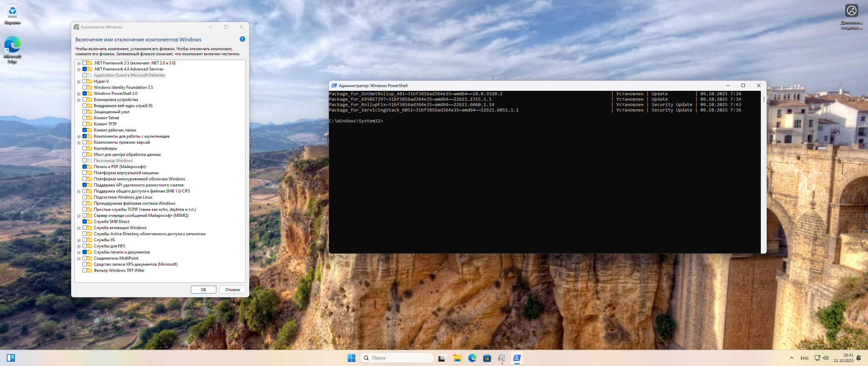The image size is (868, 366).
Task: Open Microsoft Store from the taskbar
Action: [487, 358]
